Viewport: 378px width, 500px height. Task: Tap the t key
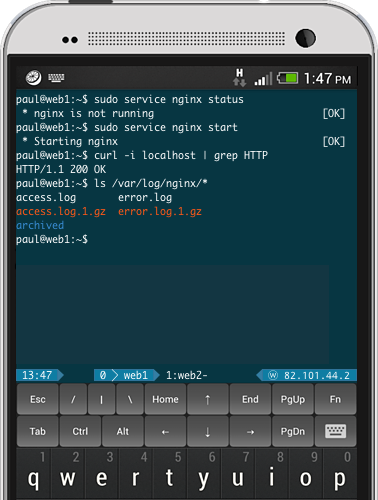point(170,474)
